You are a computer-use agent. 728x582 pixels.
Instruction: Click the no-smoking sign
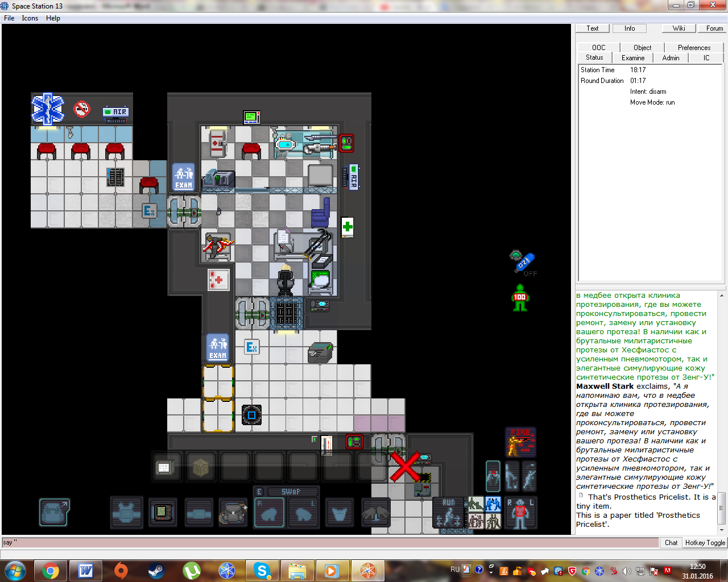point(82,109)
